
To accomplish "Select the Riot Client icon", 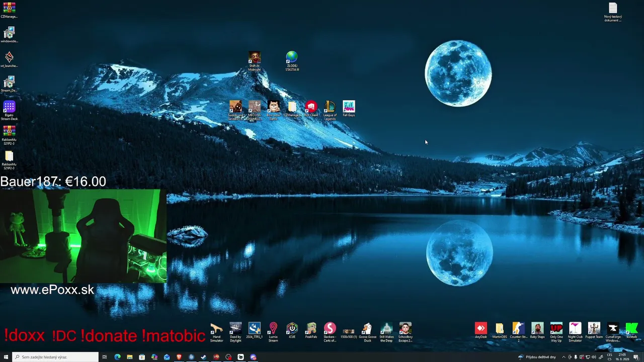I will point(311,109).
